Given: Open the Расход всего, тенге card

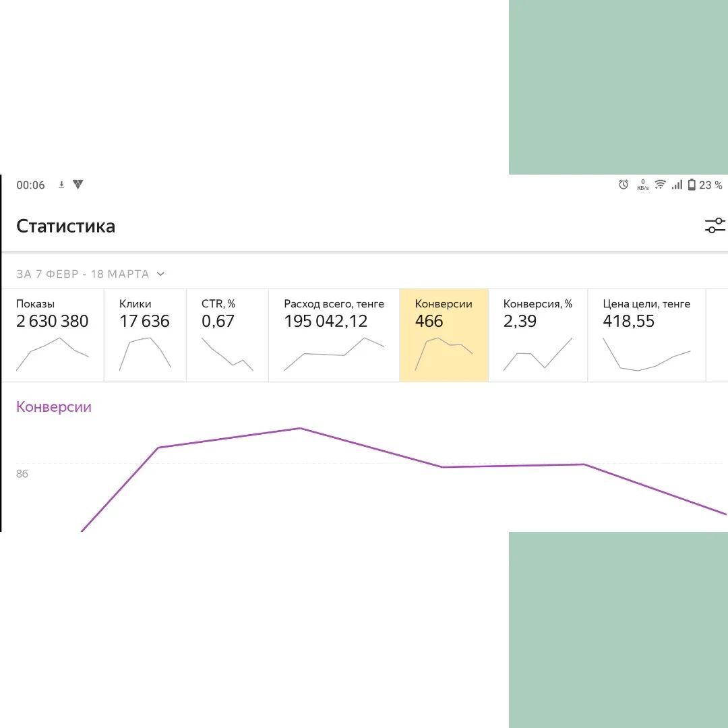Looking at the screenshot, I should [334, 335].
